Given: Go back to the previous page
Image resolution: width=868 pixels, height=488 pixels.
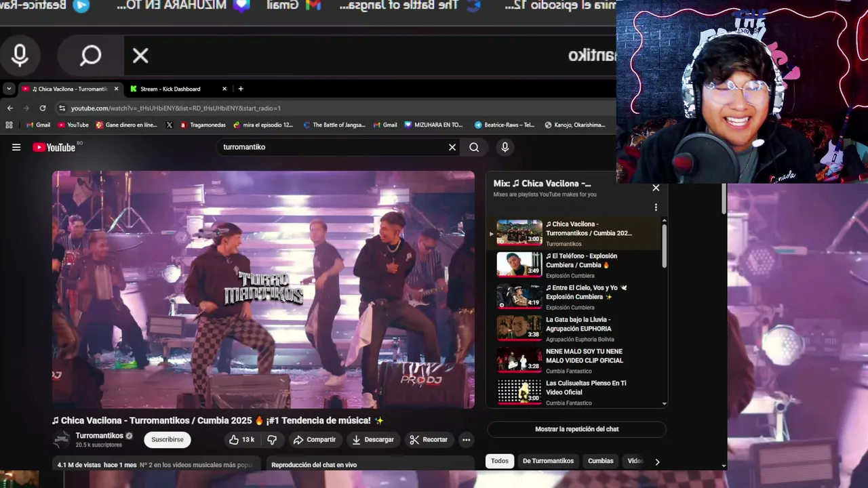Looking at the screenshot, I should 10,108.
